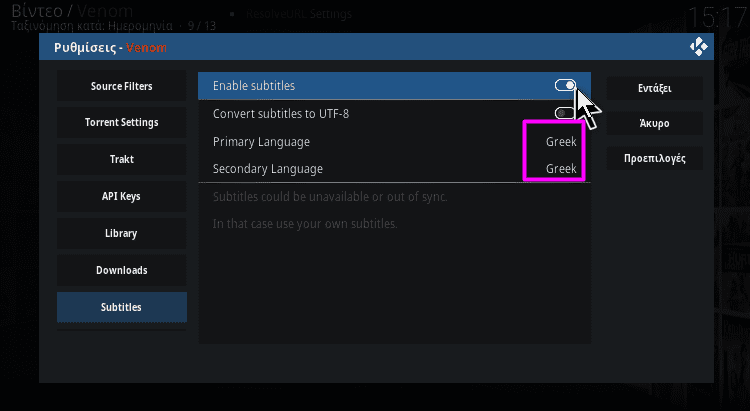Click the Άκυρο cancel button
This screenshot has width=750, height=411.
[x=655, y=123]
